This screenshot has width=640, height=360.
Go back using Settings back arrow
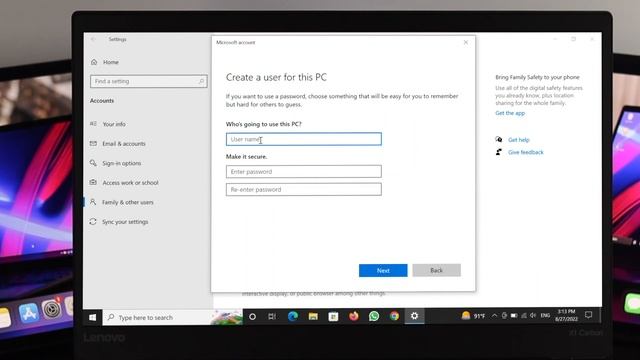pyautogui.click(x=93, y=39)
